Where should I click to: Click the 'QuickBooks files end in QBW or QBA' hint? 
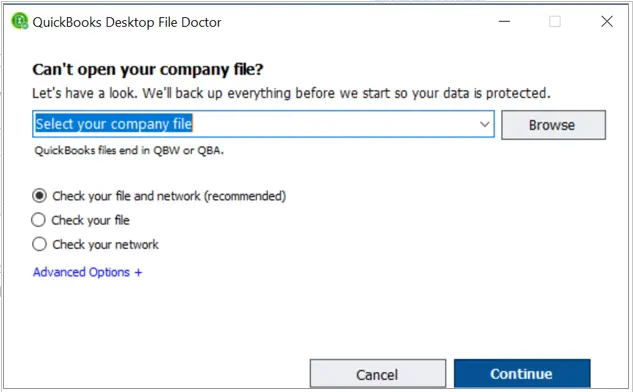click(x=129, y=151)
